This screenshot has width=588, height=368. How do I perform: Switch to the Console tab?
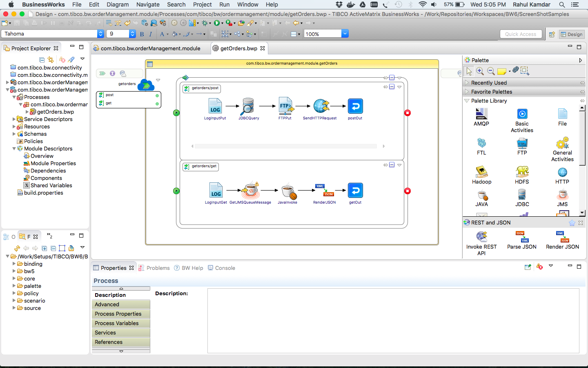[x=225, y=268]
